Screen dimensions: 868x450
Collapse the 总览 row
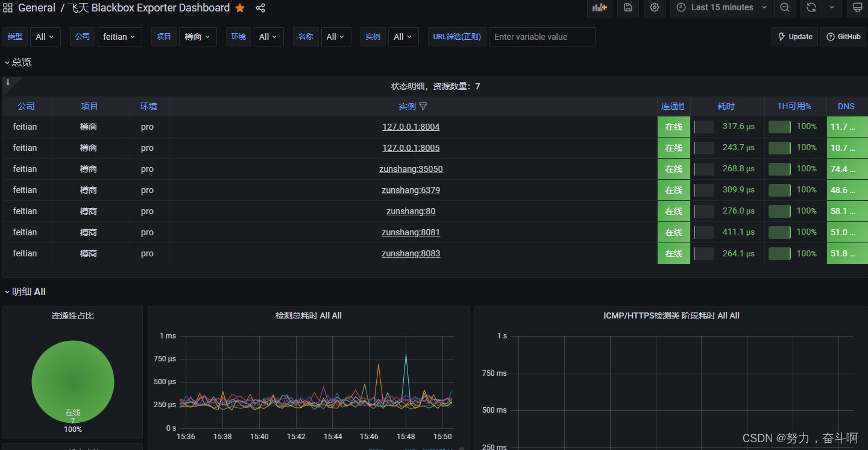18,62
